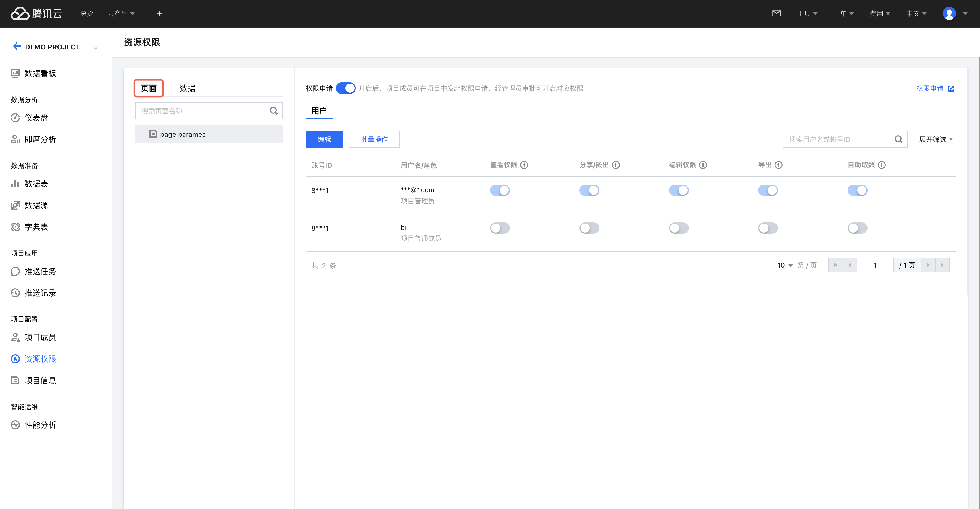Open the 权限申请 external link

(x=935, y=88)
